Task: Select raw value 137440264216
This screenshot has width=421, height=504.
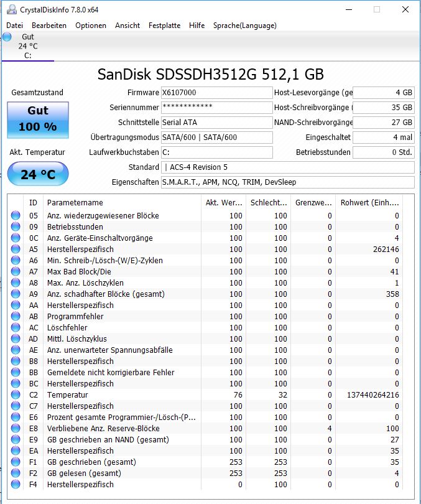Action: click(373, 394)
